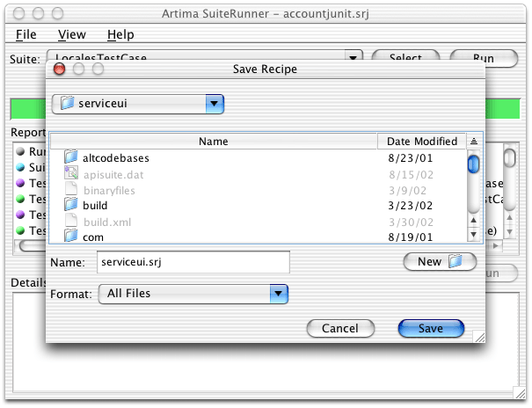Edit the Name text field
532x408 pixels.
tap(193, 262)
